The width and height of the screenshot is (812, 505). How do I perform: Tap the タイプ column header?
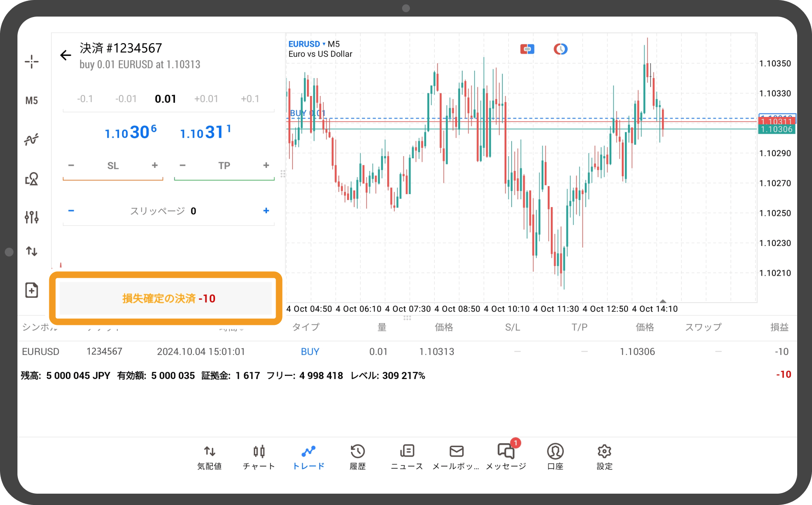[x=306, y=327]
